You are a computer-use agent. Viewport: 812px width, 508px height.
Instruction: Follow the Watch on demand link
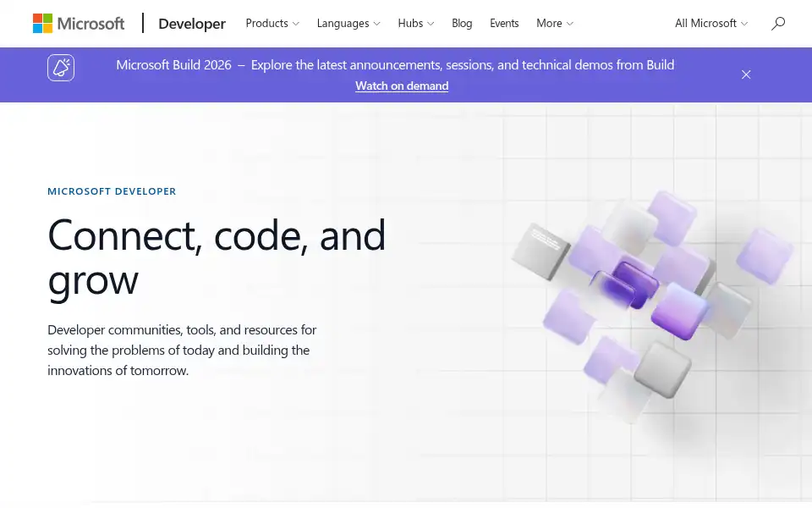(x=402, y=86)
